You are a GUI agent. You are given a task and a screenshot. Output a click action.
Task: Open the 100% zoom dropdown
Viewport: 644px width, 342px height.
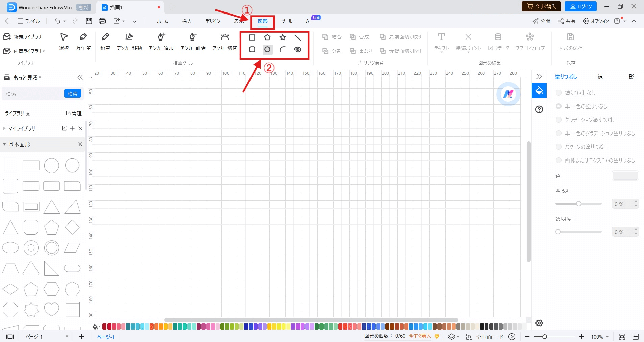(607, 337)
